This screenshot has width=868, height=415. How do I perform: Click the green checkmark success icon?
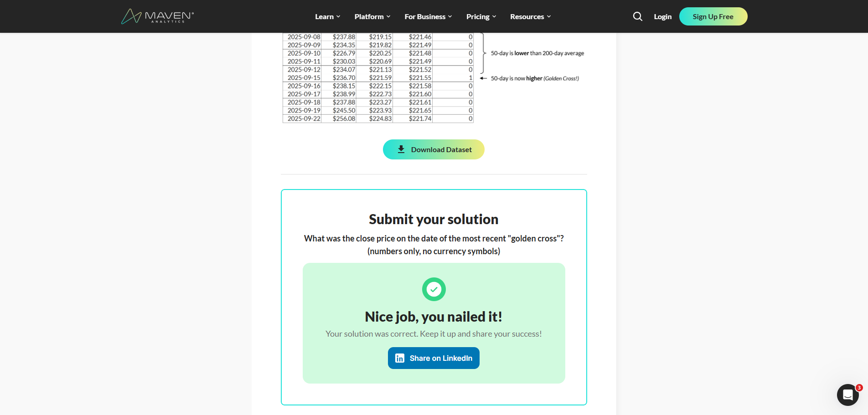(x=434, y=289)
